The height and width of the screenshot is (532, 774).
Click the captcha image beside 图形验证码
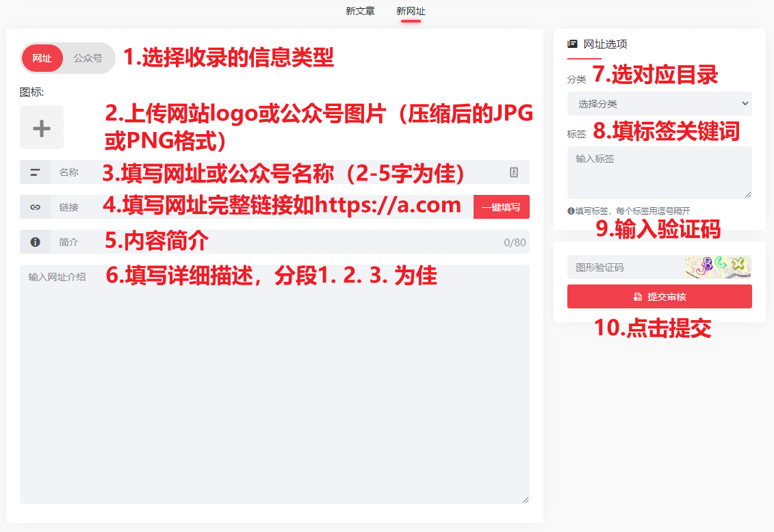(x=717, y=267)
